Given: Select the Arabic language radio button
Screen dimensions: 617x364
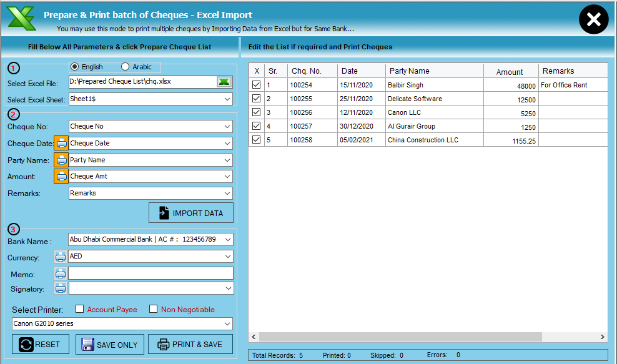Looking at the screenshot, I should pos(124,67).
